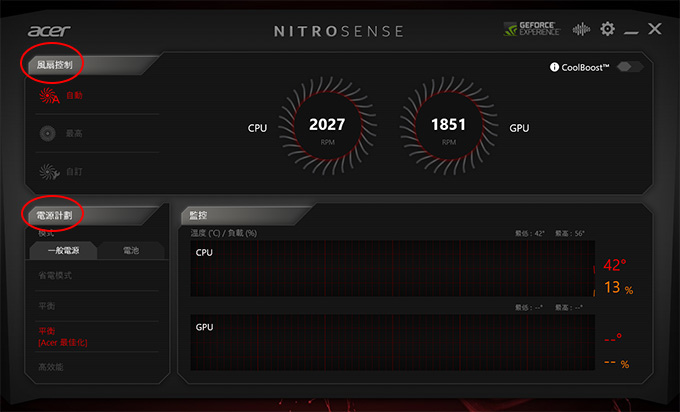Choose 自動 fan control option
The height and width of the screenshot is (412, 680).
click(x=74, y=95)
